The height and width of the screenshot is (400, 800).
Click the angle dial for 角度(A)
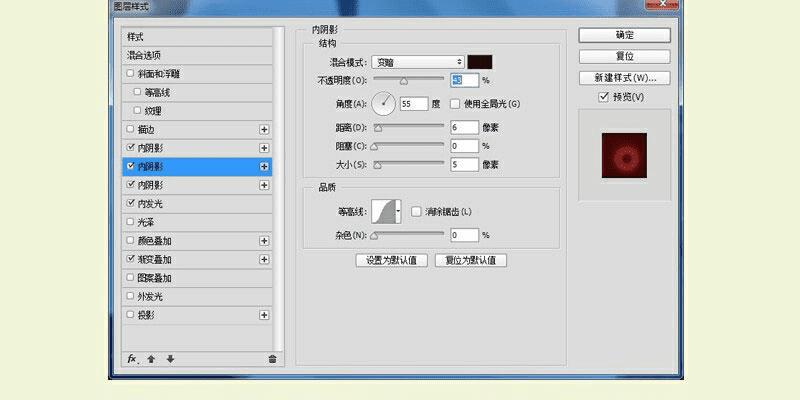pyautogui.click(x=384, y=104)
